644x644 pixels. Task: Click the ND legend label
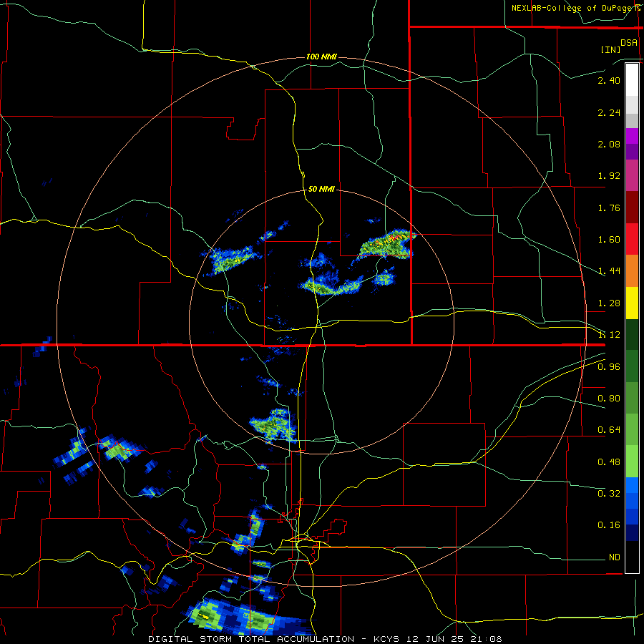[x=615, y=557]
